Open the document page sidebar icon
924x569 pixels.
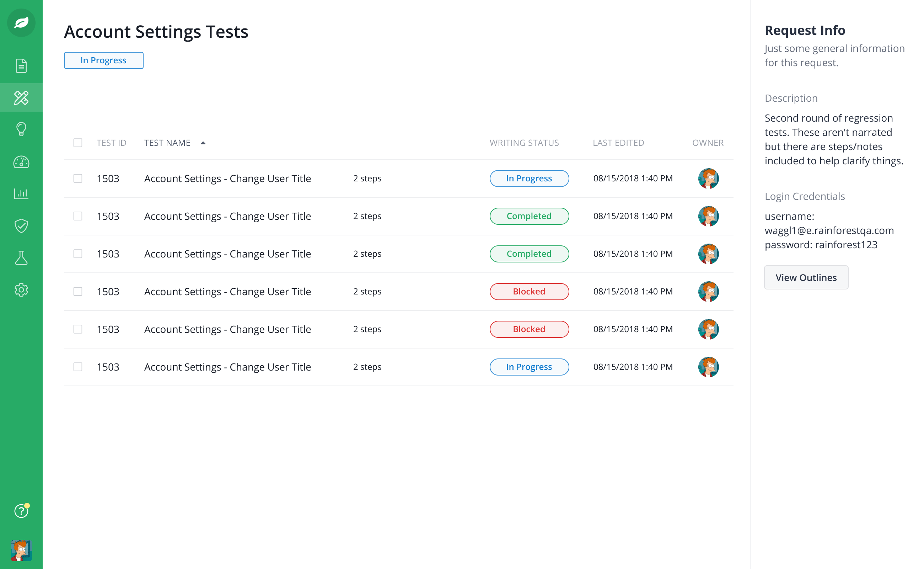click(21, 66)
